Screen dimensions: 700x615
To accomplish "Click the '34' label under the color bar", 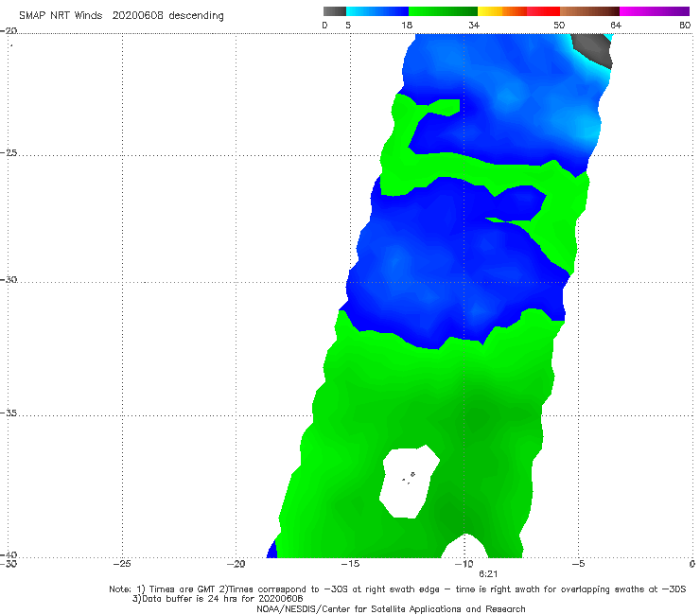I will pyautogui.click(x=474, y=26).
